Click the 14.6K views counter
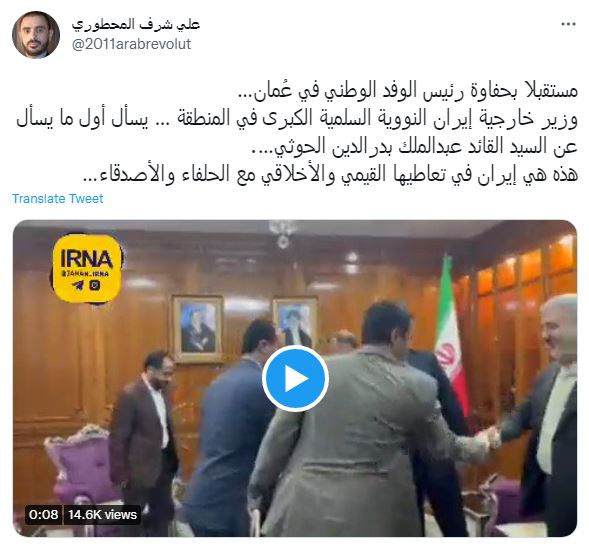The image size is (589, 548). click(x=102, y=514)
